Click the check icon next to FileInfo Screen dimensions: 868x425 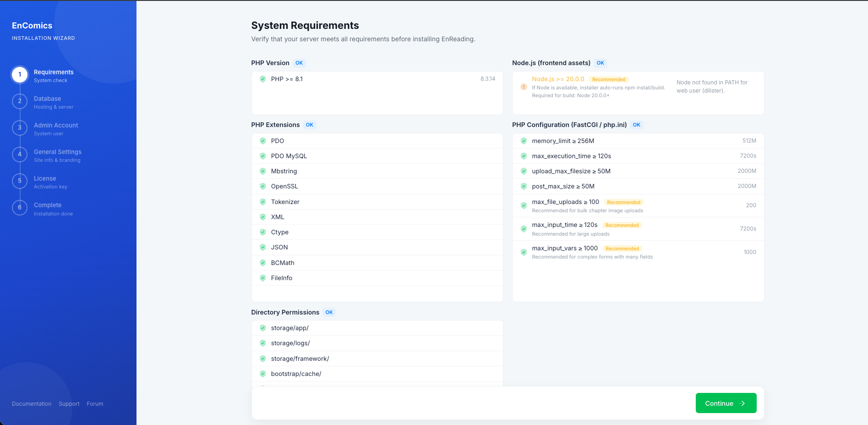pyautogui.click(x=263, y=278)
